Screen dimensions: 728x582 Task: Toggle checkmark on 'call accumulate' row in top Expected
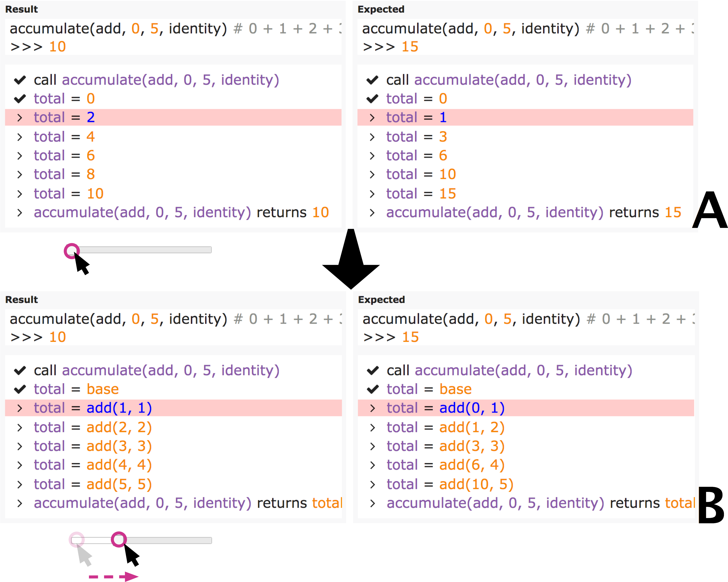pyautogui.click(x=372, y=80)
